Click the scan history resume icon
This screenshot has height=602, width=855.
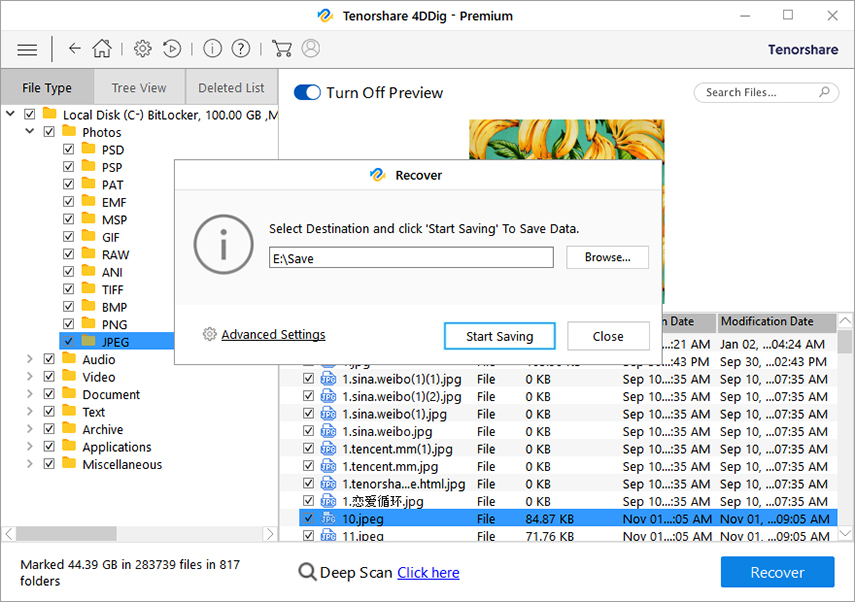pos(172,49)
